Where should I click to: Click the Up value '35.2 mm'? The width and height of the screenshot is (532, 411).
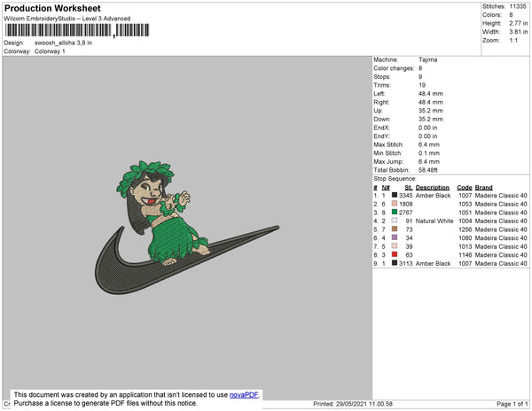(431, 111)
